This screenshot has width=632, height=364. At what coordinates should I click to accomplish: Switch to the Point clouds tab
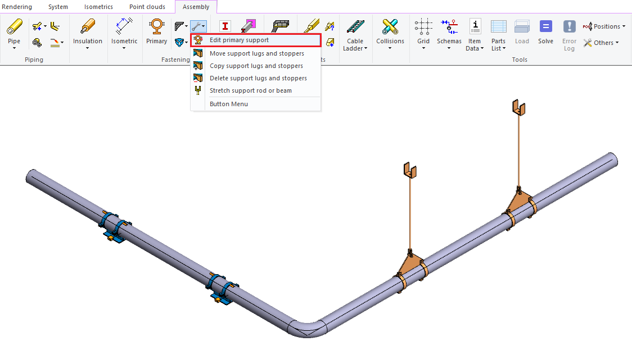pos(147,7)
